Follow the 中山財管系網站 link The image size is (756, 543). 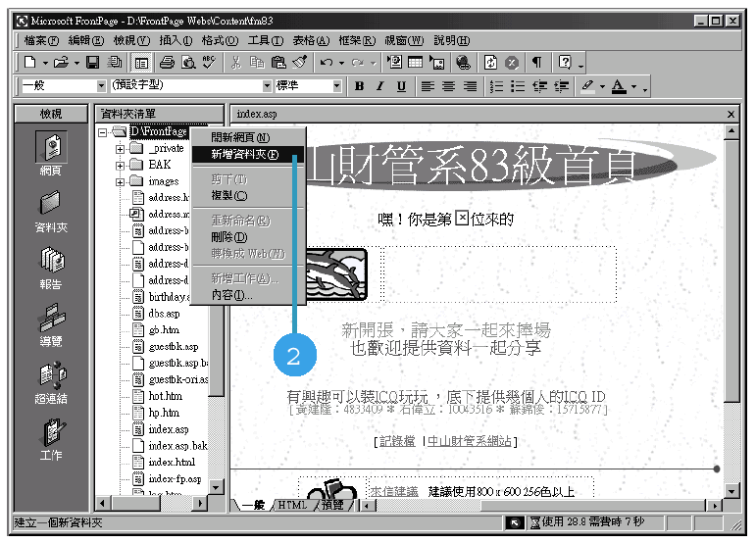469,441
